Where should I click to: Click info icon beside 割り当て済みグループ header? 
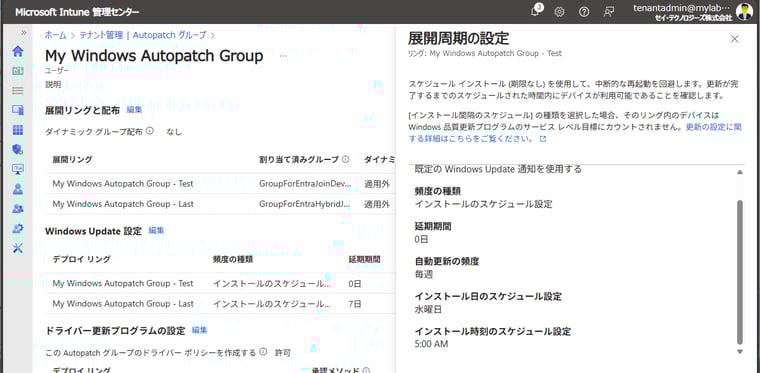(x=346, y=159)
